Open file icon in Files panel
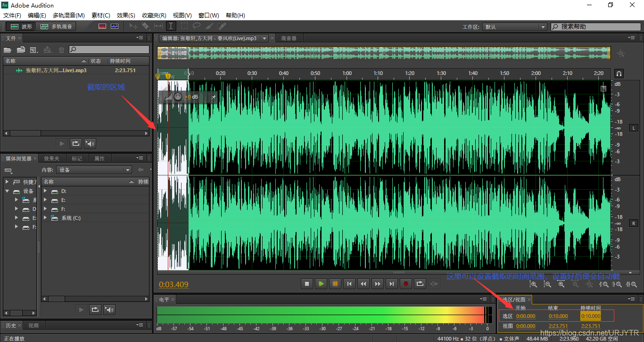 coord(8,50)
